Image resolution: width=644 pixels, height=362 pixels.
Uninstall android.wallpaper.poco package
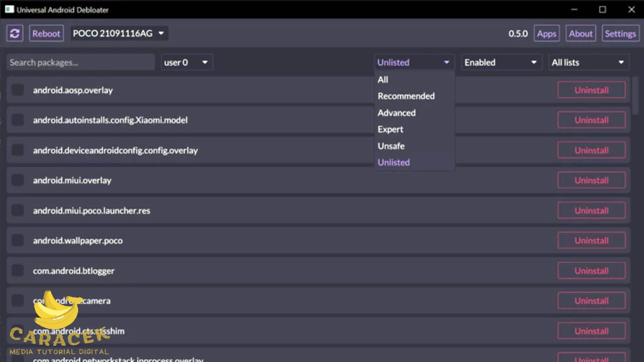[x=591, y=241]
